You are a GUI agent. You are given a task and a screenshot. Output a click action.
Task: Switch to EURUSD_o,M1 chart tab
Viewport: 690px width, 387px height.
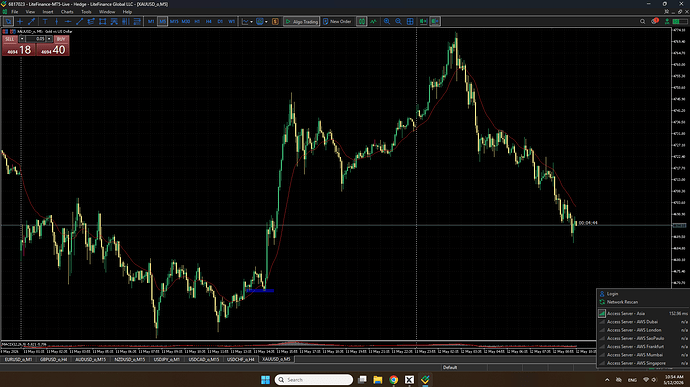18,359
